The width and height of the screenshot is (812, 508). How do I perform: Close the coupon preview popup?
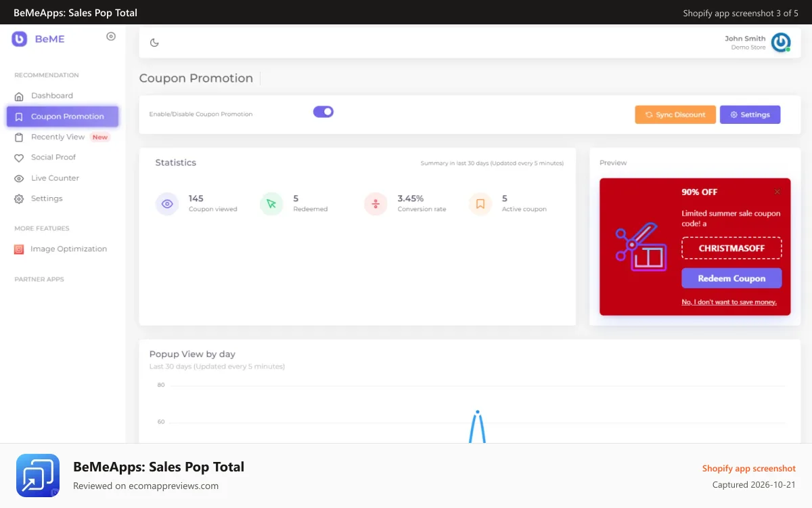pos(777,192)
